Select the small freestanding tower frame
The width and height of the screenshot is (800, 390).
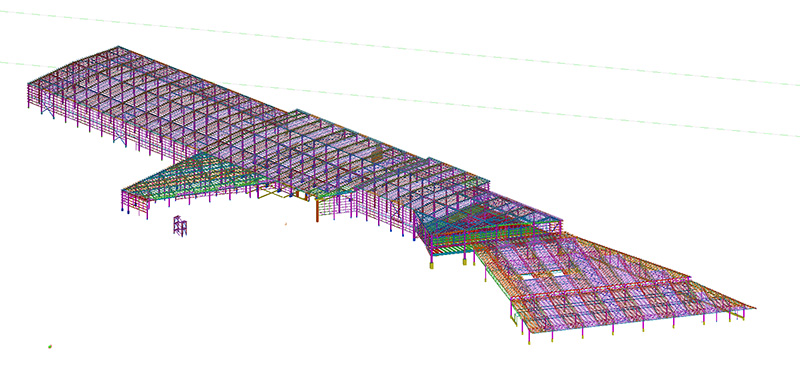(180, 226)
